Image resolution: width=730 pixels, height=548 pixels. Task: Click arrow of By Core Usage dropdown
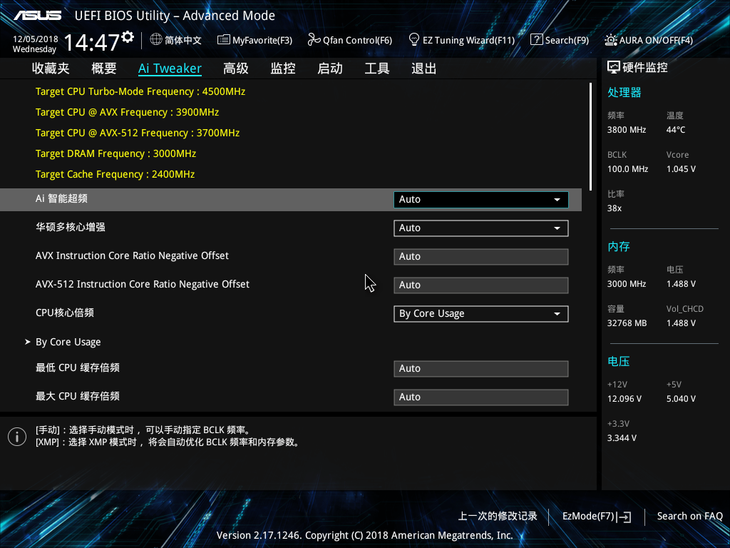pos(557,314)
